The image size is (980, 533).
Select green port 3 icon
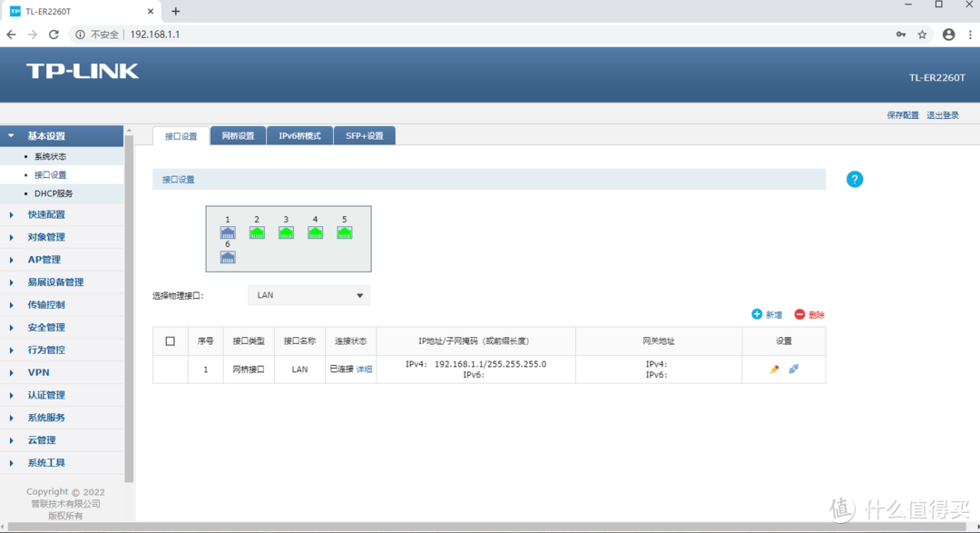[286, 232]
